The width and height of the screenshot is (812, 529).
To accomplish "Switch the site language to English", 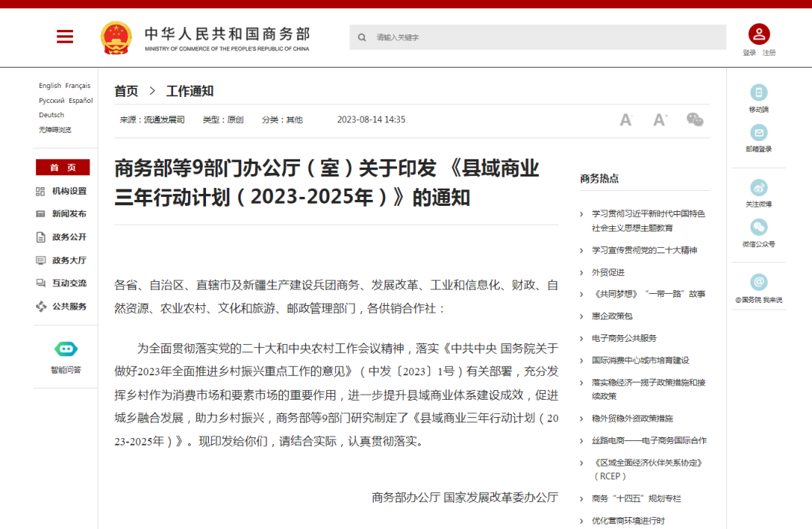I will pos(49,86).
